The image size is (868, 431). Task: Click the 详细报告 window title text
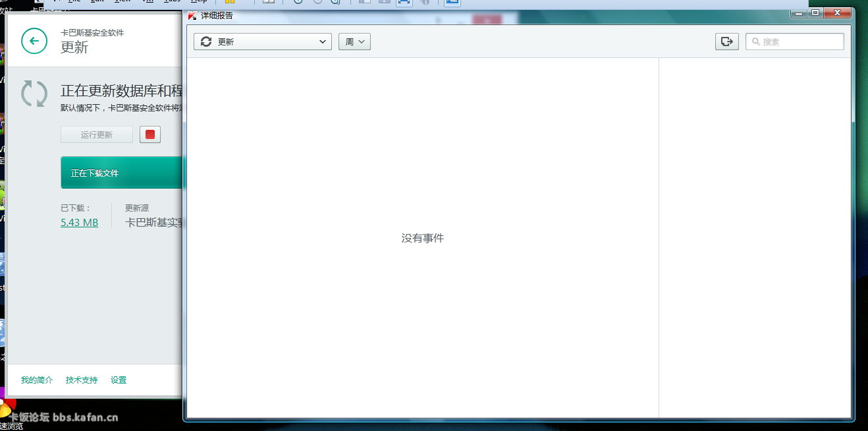click(217, 16)
